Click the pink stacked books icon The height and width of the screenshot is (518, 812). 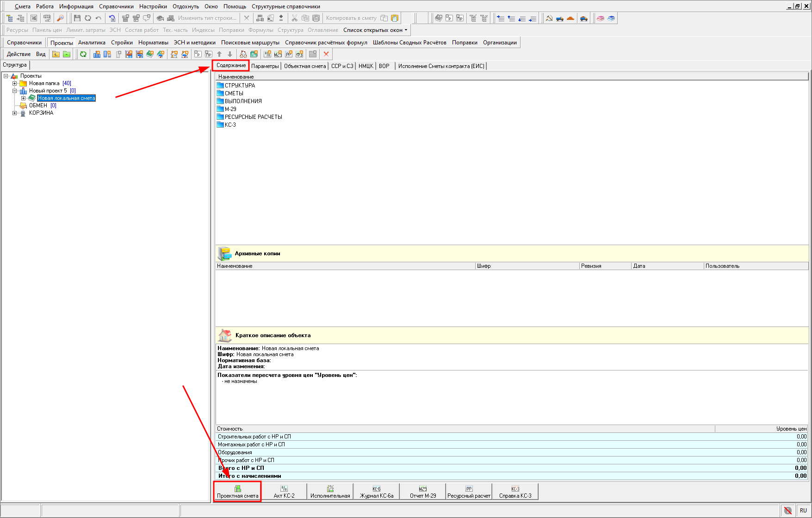coord(601,18)
